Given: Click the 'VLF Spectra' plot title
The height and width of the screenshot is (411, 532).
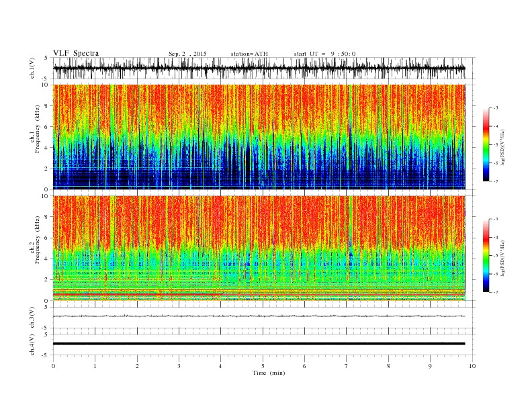Looking at the screenshot, I should [x=76, y=53].
